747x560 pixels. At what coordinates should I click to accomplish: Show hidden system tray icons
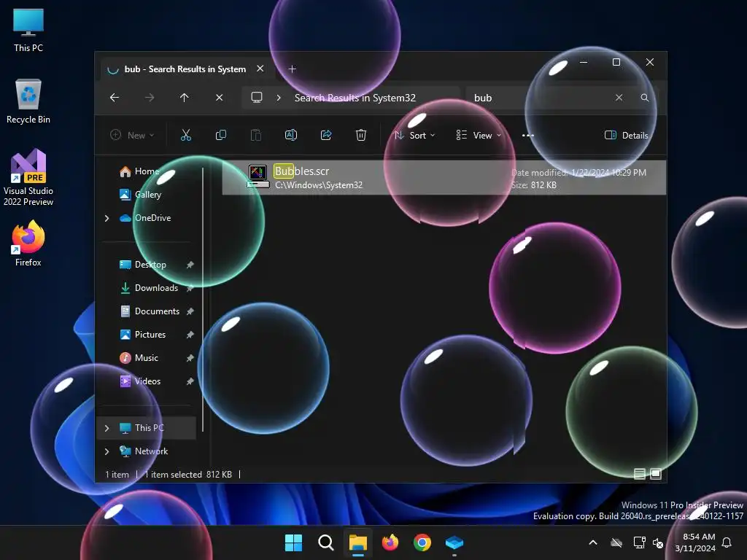[x=593, y=542]
